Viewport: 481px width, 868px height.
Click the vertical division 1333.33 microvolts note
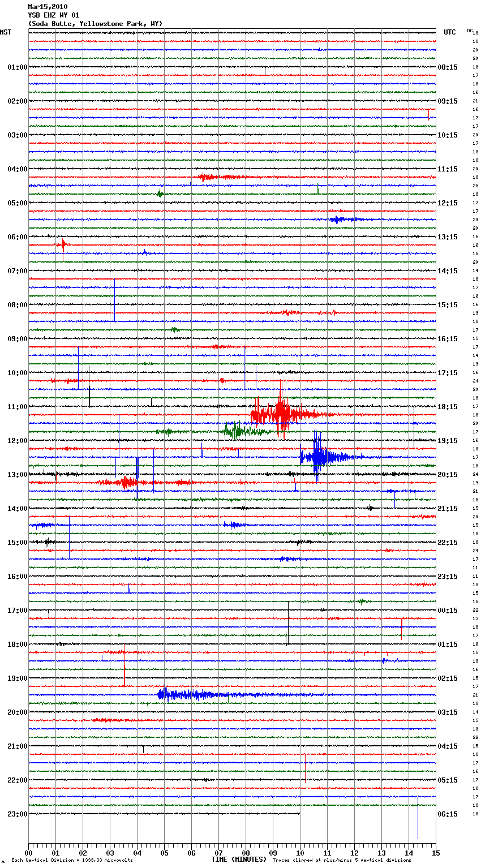(x=72, y=860)
